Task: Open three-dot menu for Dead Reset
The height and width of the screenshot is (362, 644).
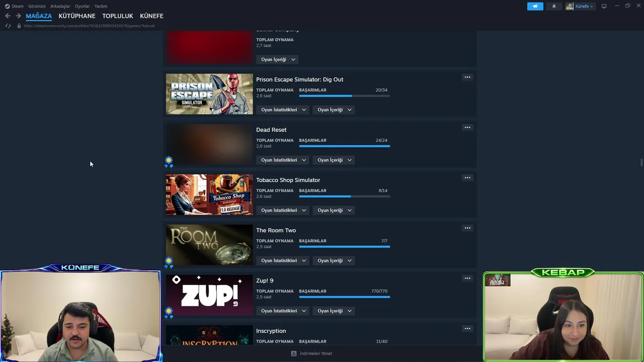Action: pos(467,128)
